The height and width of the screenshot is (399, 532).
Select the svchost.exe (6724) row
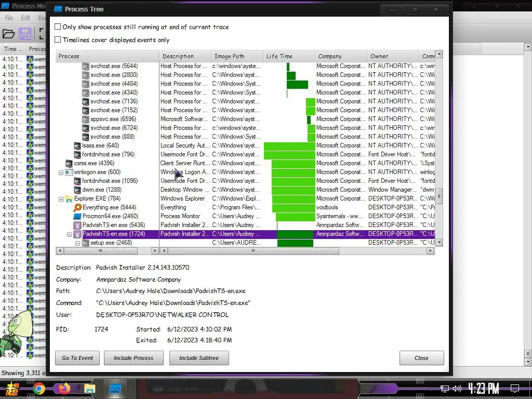click(x=245, y=128)
